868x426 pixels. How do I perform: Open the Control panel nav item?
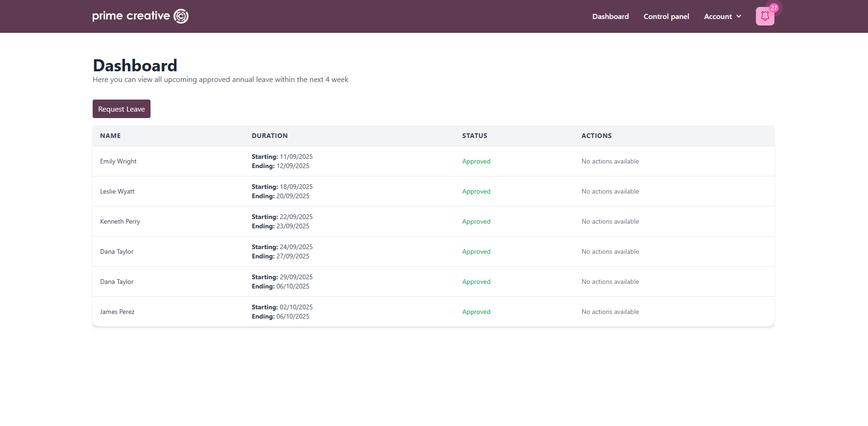(666, 17)
